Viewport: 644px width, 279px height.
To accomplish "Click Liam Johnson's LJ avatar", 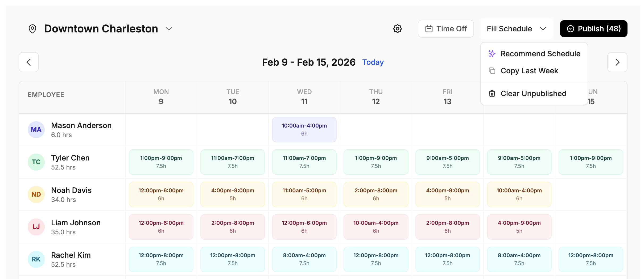I will point(36,227).
